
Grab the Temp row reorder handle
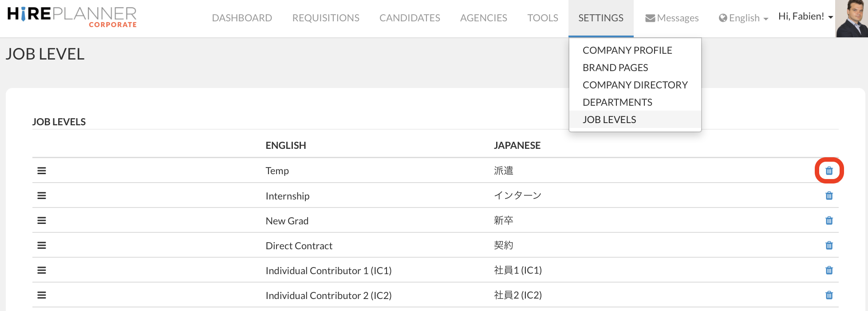pyautogui.click(x=42, y=171)
